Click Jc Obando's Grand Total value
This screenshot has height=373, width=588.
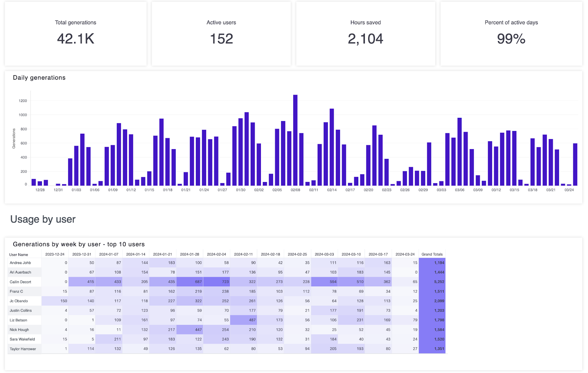438,301
